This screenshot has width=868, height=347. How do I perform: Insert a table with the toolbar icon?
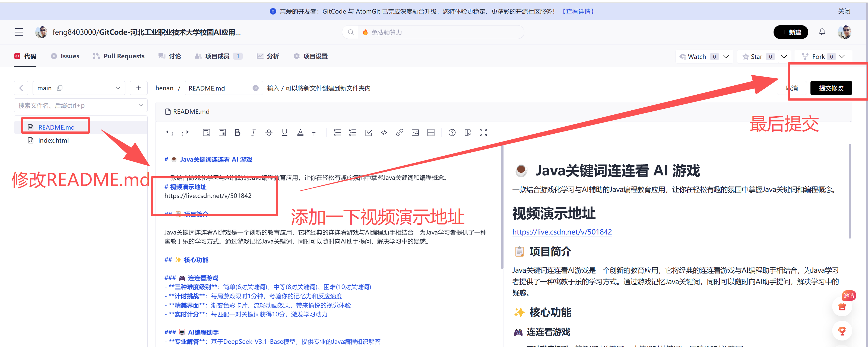point(431,133)
